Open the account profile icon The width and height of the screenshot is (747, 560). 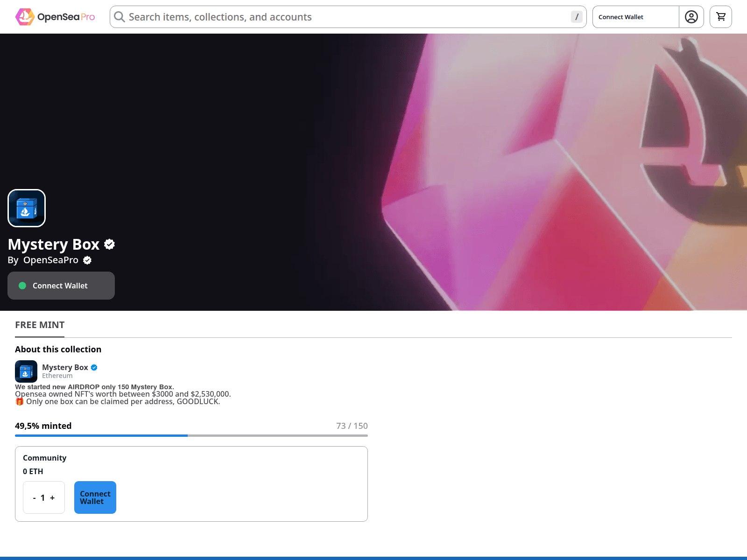pos(691,17)
